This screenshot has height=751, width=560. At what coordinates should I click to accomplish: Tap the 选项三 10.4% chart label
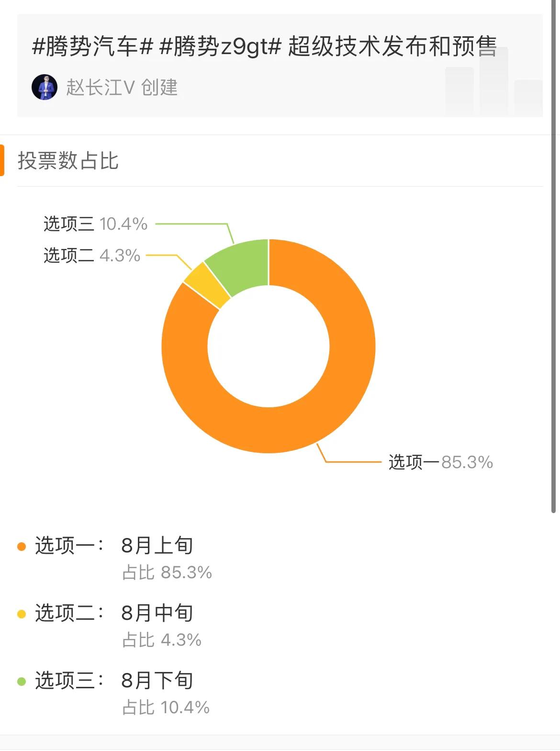click(x=95, y=224)
